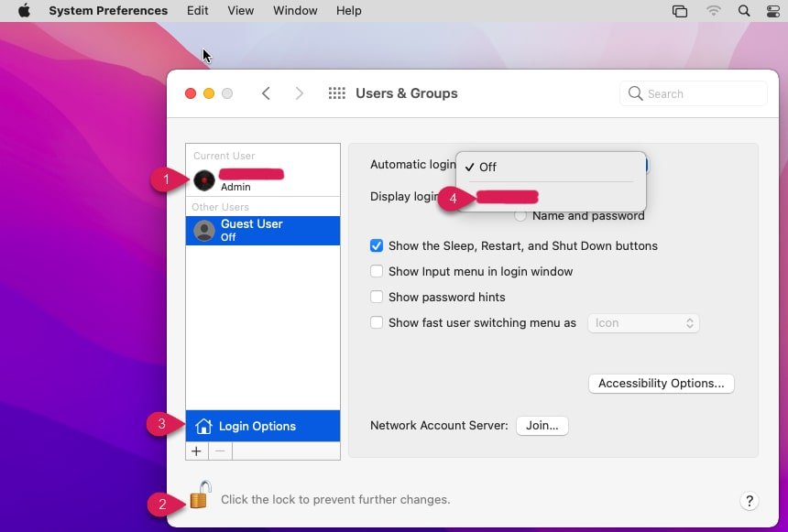
Task: Select the Name and password radio button
Action: [x=520, y=216]
